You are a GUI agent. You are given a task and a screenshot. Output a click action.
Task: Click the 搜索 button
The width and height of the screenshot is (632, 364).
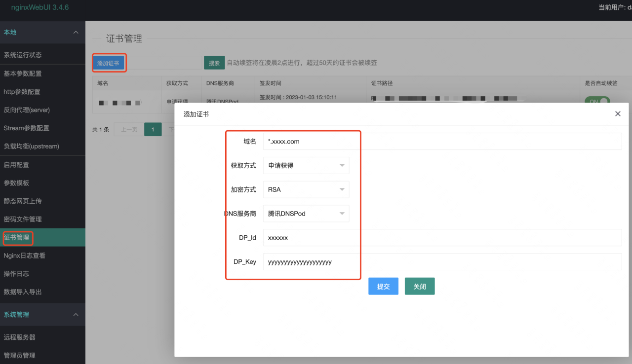214,63
